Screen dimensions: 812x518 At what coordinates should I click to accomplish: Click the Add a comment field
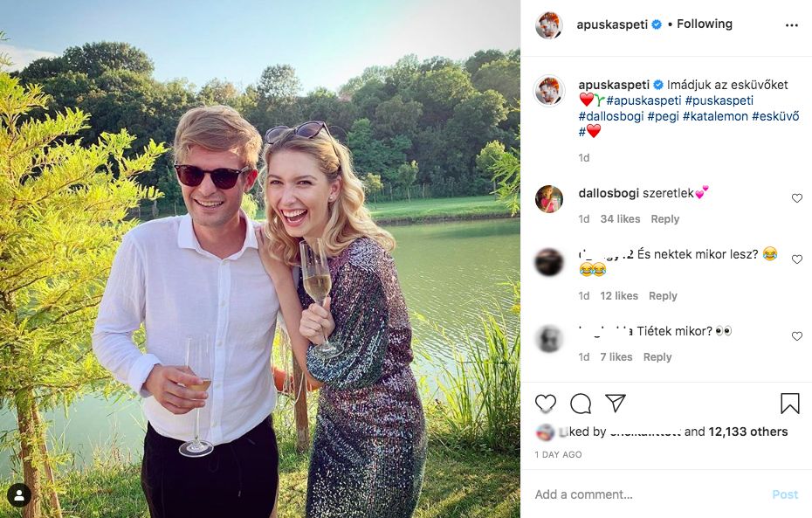coord(646,494)
